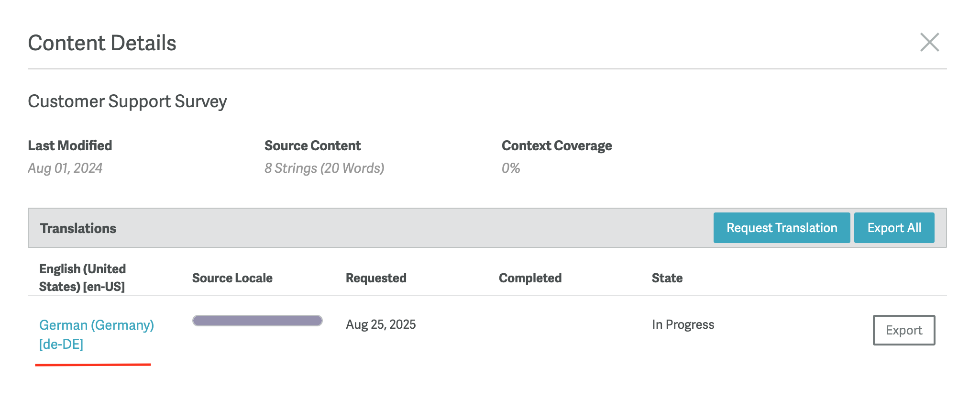Click the 0% context coverage value
This screenshot has height=401, width=980.
click(x=510, y=168)
